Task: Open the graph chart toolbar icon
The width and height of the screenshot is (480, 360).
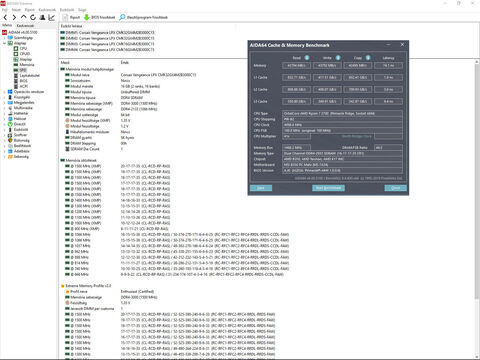Action: (x=51, y=17)
